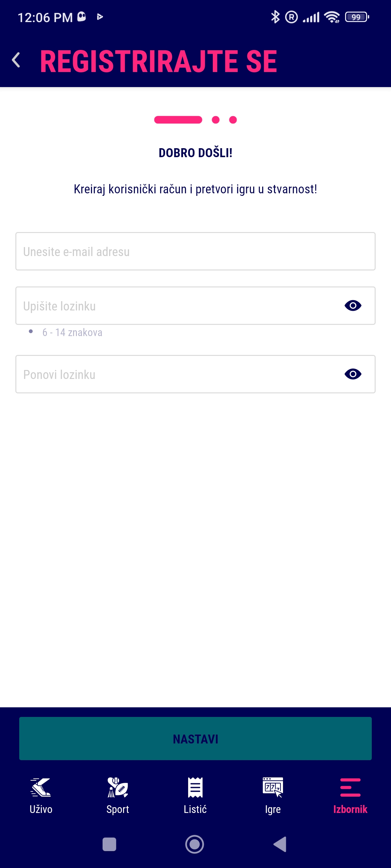This screenshot has width=391, height=868.
Task: Open the Listić bet slip icon
Action: (x=195, y=787)
